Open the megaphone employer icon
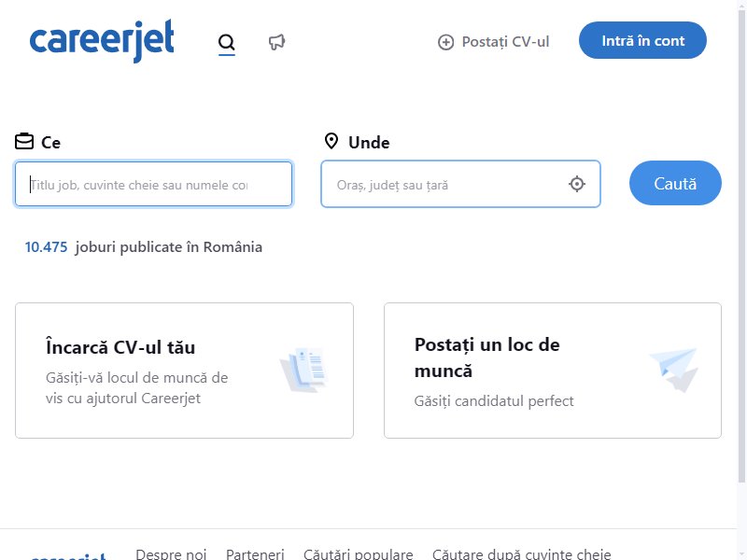The height and width of the screenshot is (560, 747). pyautogui.click(x=276, y=42)
